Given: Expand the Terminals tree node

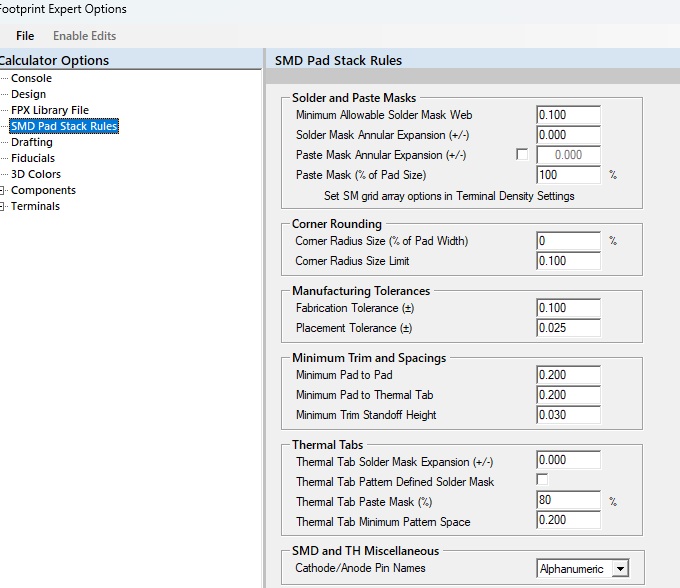Looking at the screenshot, I should [x=3, y=206].
